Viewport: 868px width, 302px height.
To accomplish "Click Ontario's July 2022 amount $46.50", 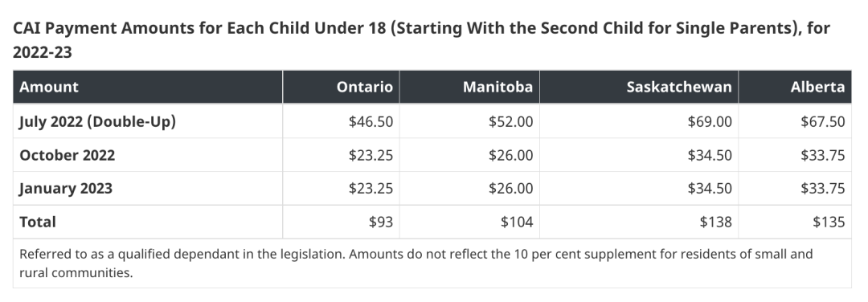I will click(x=371, y=121).
